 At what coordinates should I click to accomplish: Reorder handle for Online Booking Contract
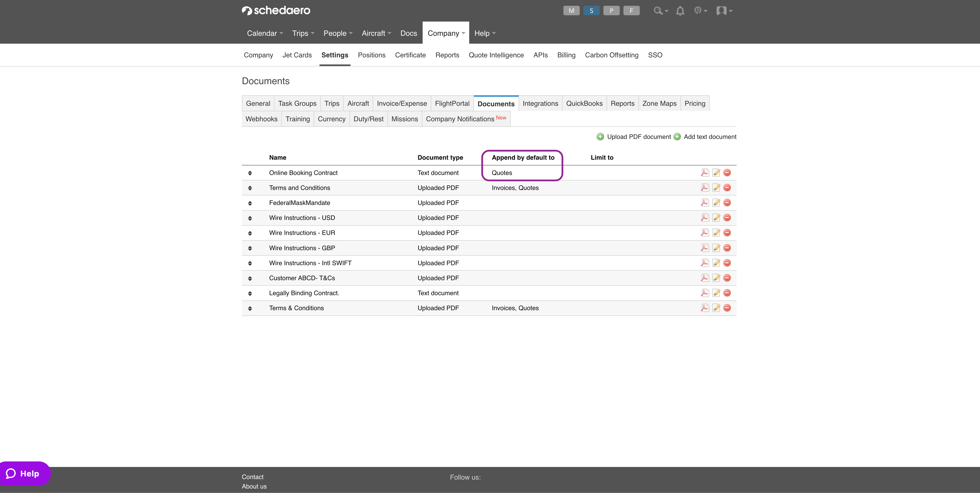point(250,173)
